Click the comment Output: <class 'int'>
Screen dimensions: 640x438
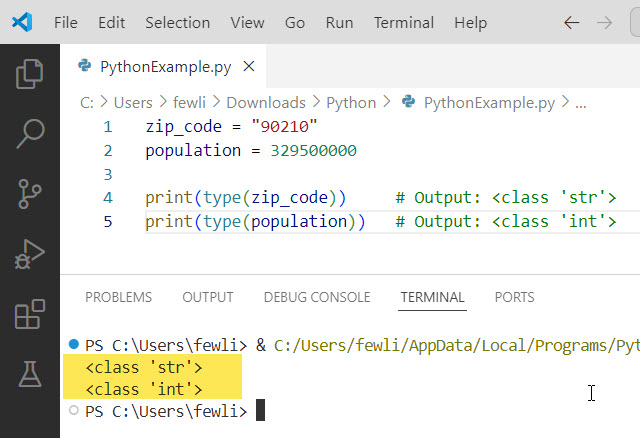point(506,222)
